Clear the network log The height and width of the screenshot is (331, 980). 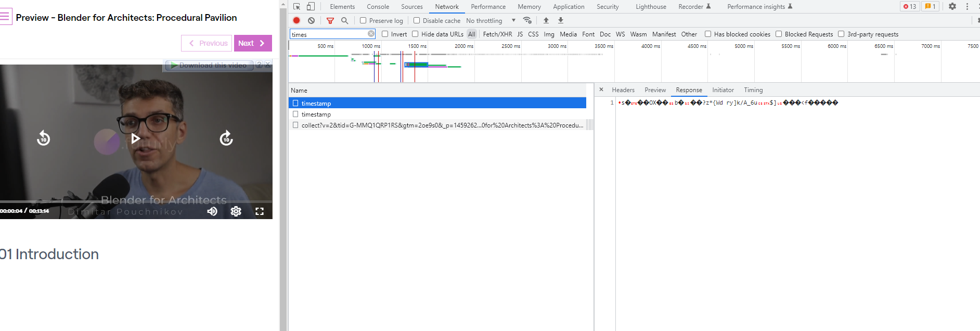point(311,20)
